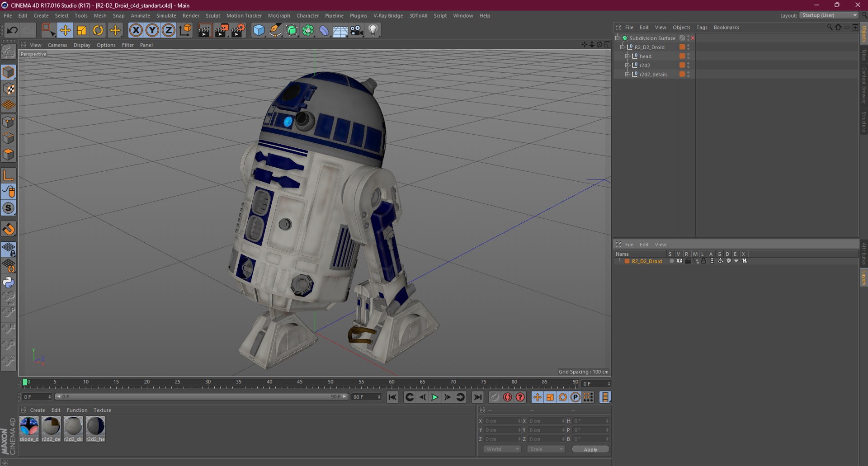Open the Layout dropdown
The image size is (868, 466).
point(829,15)
